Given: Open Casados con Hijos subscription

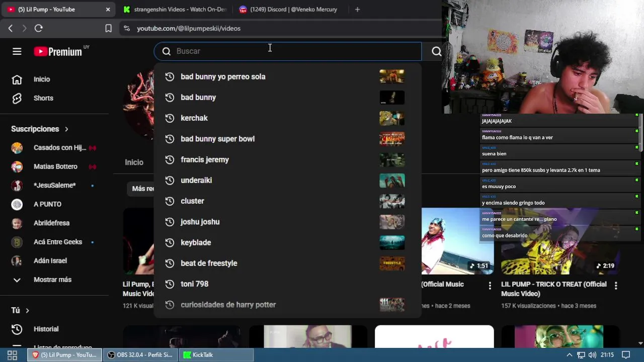Looking at the screenshot, I should (54, 148).
